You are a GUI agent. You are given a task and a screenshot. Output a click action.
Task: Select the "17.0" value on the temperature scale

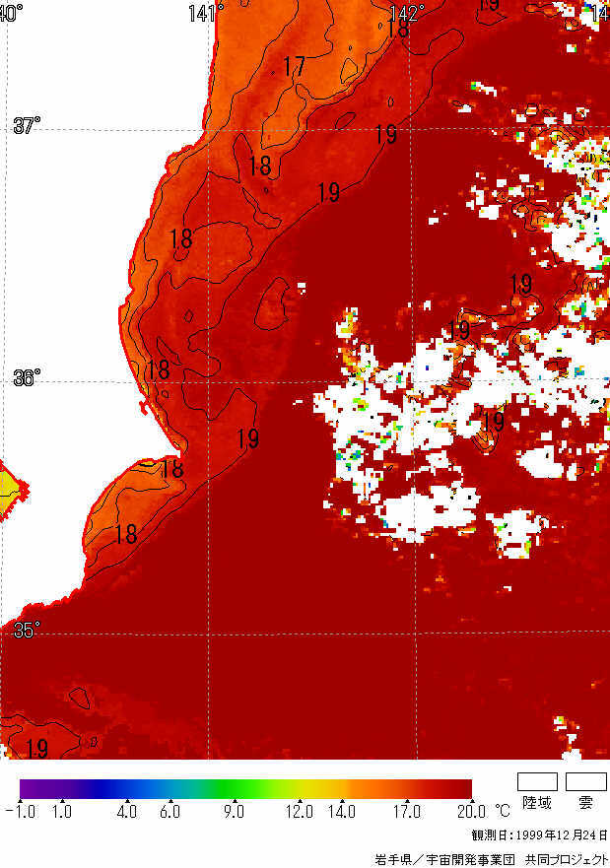pos(407,812)
